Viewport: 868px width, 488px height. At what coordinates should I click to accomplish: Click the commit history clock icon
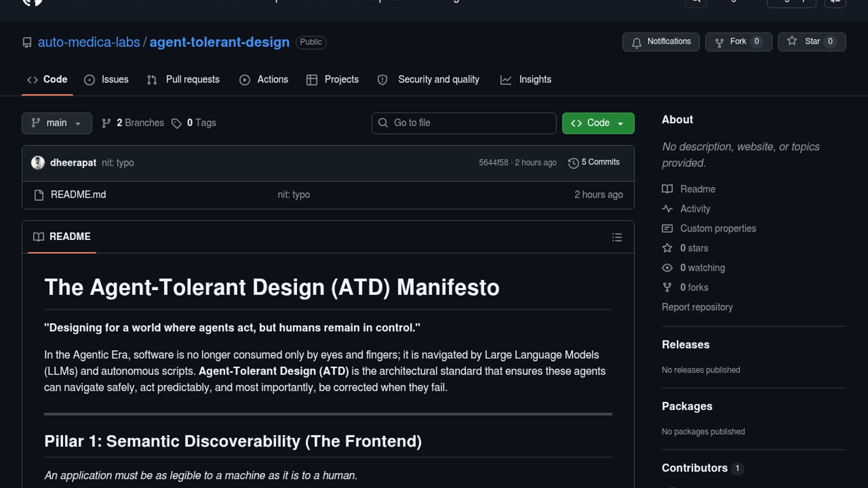click(573, 163)
